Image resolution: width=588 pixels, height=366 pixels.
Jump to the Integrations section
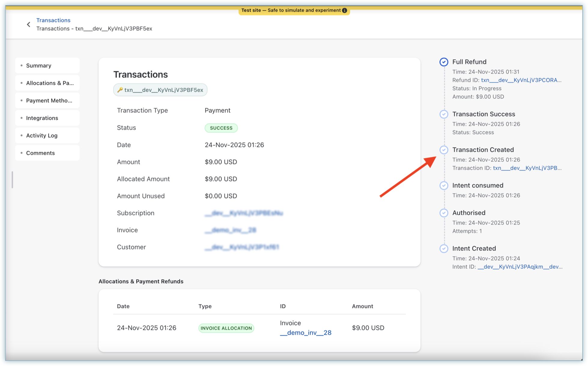pyautogui.click(x=47, y=118)
